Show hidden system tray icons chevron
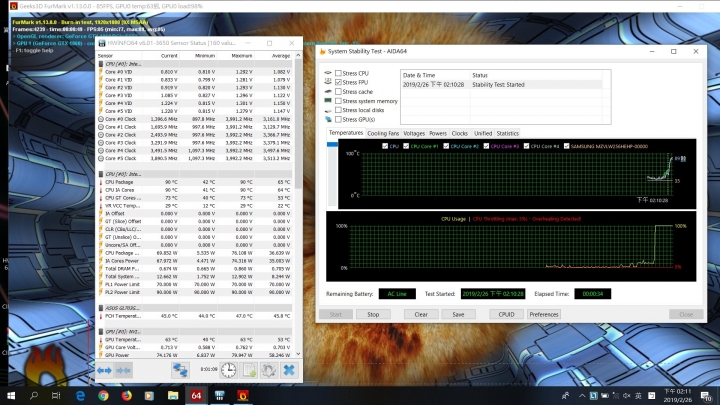The width and height of the screenshot is (720, 405). pyautogui.click(x=582, y=395)
